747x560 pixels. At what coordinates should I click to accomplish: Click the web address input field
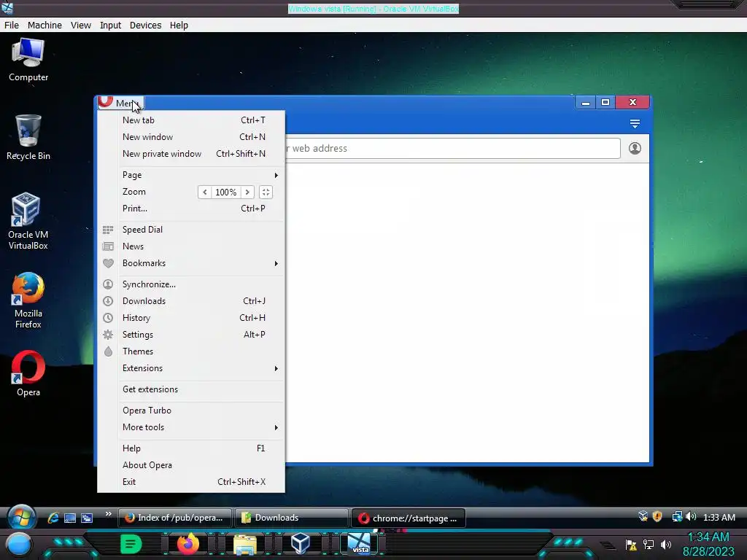pyautogui.click(x=452, y=148)
